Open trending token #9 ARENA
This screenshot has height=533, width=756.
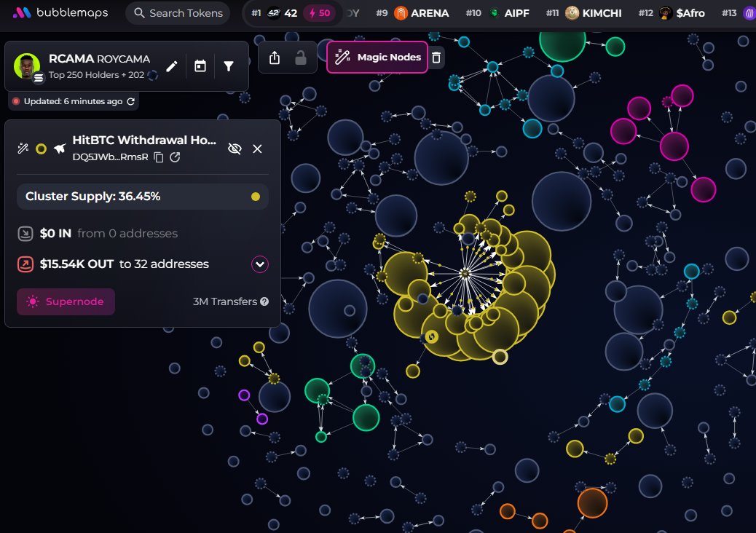[413, 13]
